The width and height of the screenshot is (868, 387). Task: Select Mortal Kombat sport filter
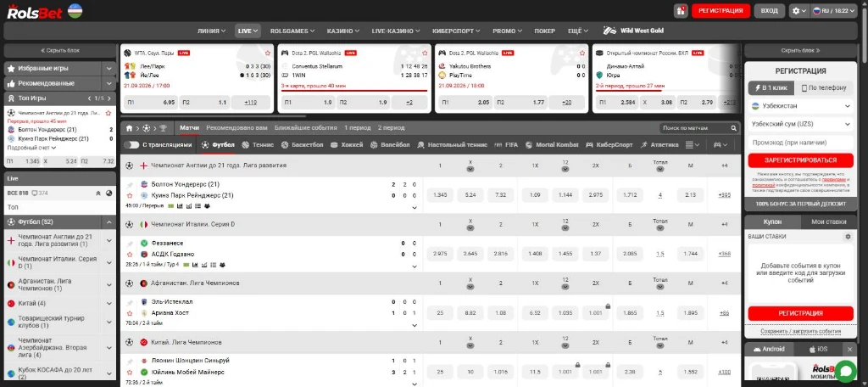point(551,145)
